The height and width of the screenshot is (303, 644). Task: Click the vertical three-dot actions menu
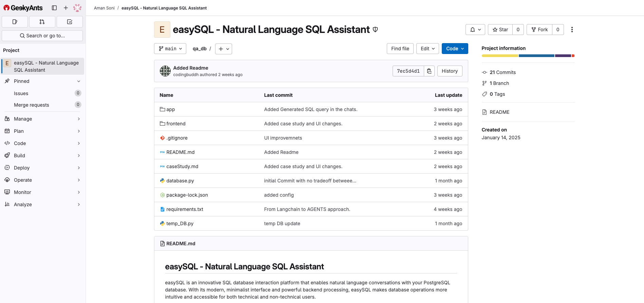coord(572,30)
